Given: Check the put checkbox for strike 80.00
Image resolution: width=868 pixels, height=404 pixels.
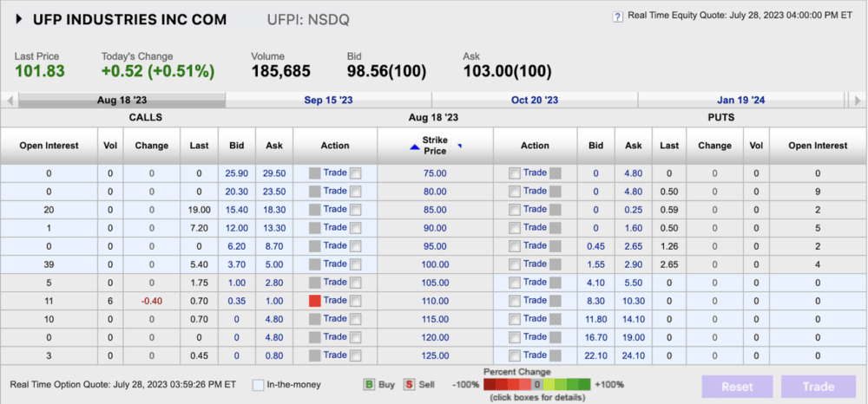Looking at the screenshot, I should [x=515, y=192].
